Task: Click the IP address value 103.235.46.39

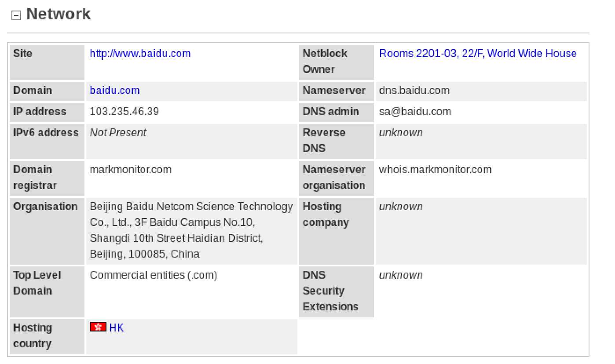Action: tap(124, 112)
